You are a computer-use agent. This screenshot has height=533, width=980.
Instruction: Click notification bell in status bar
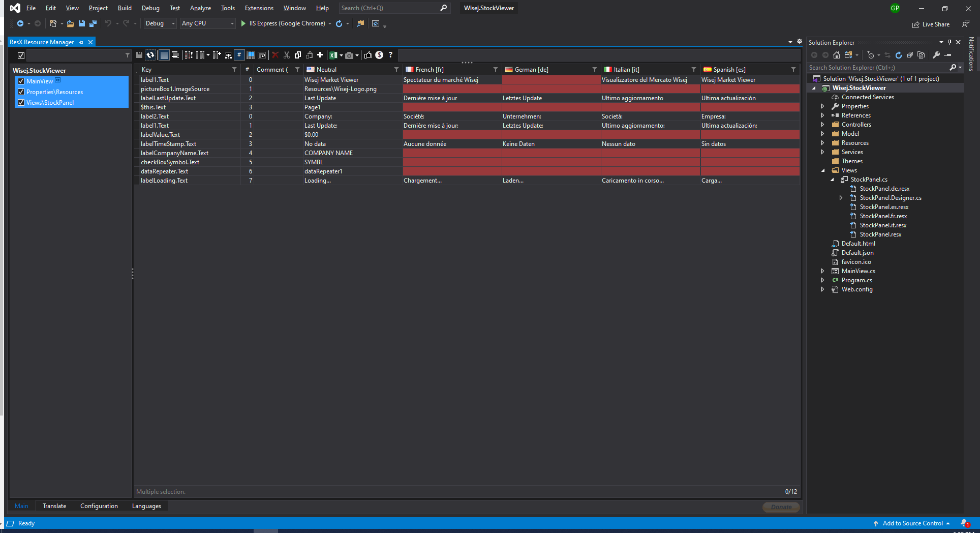tap(965, 523)
